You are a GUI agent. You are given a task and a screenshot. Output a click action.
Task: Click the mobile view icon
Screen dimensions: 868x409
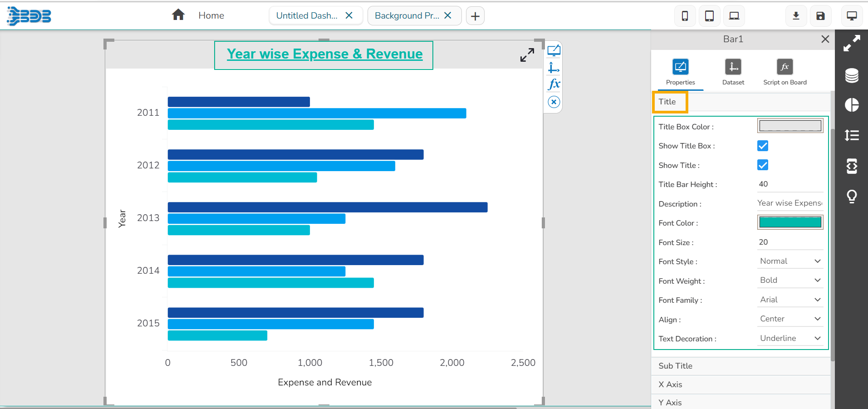click(685, 16)
